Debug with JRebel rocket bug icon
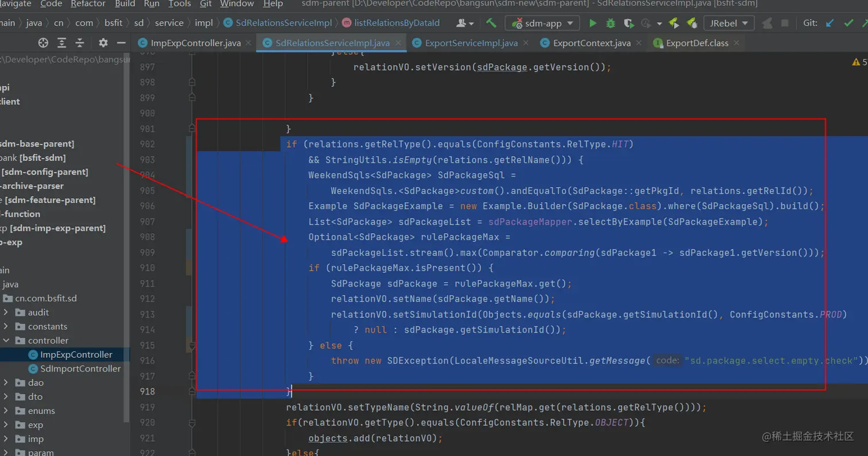This screenshot has height=456, width=868. [692, 23]
